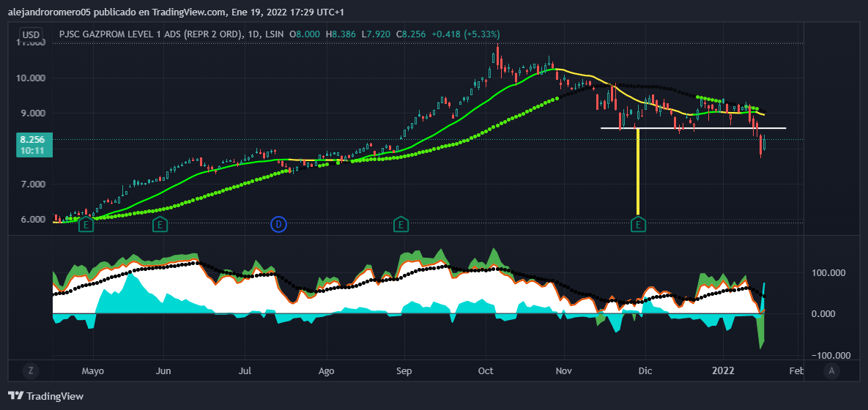Open the blue D dividend marker
868x410 pixels.
click(278, 224)
